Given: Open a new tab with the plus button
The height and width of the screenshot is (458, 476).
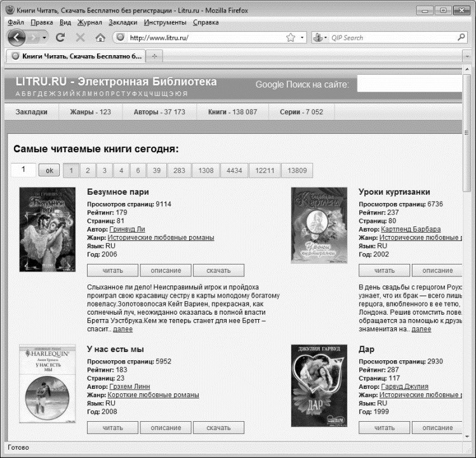Looking at the screenshot, I should pos(154,56).
